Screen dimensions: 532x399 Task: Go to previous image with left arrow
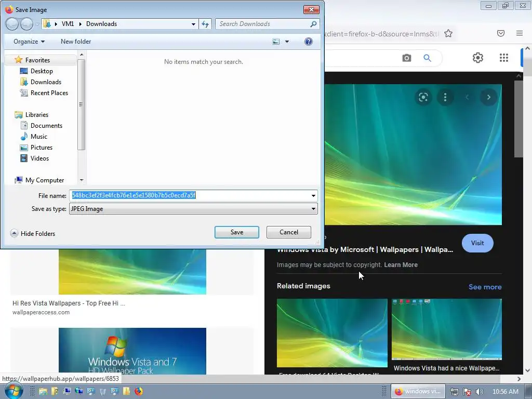467,97
